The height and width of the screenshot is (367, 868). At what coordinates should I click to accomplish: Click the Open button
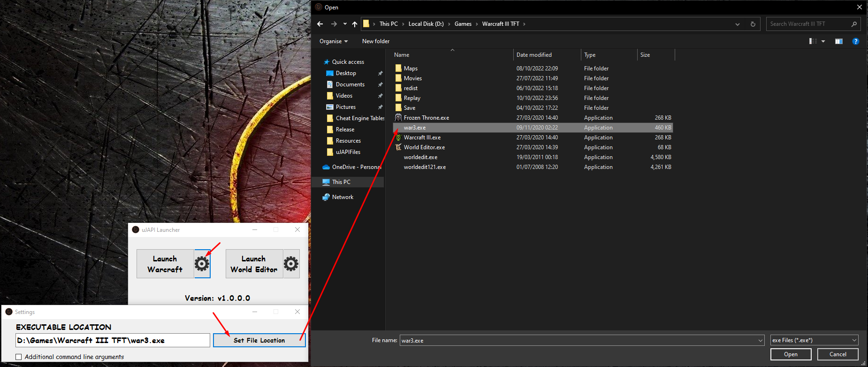pos(791,354)
